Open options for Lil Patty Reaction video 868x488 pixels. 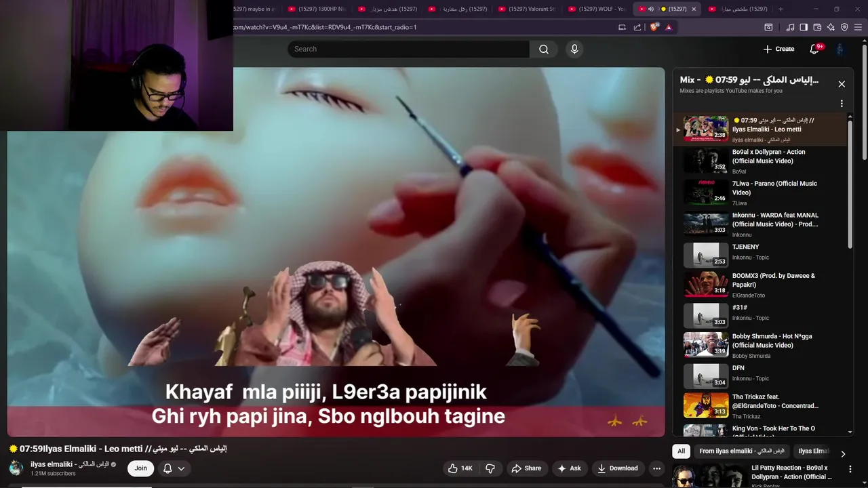(x=850, y=468)
